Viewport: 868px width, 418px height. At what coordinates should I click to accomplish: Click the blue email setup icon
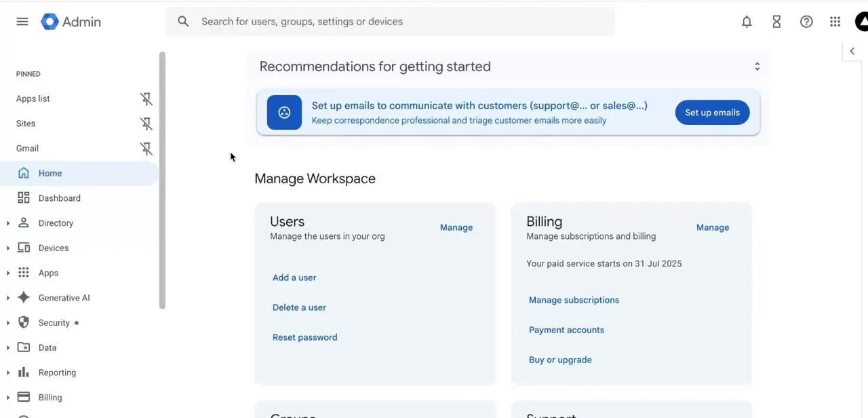tap(284, 113)
